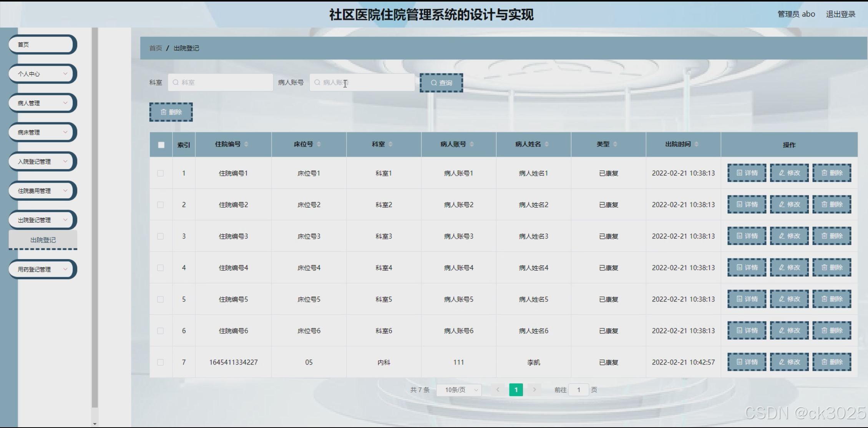Image resolution: width=868 pixels, height=428 pixels.
Task: Delete row 7 using its 删除 button
Action: click(831, 362)
